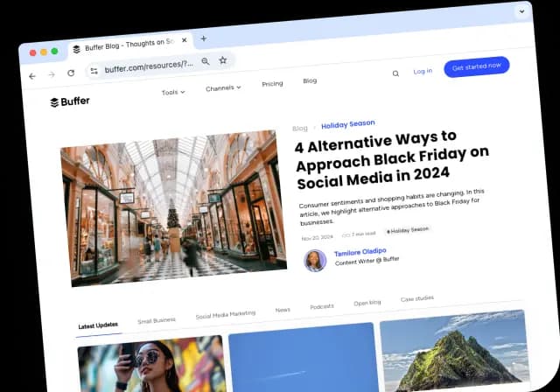Open a new tab with the plus icon
Viewport: 560px width, 392px height.
click(204, 38)
